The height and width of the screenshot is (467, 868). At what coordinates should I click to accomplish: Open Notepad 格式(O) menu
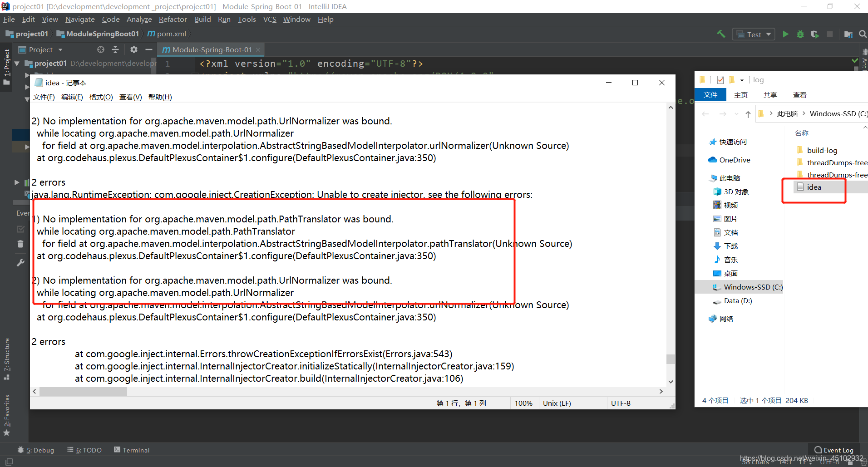[x=101, y=97]
